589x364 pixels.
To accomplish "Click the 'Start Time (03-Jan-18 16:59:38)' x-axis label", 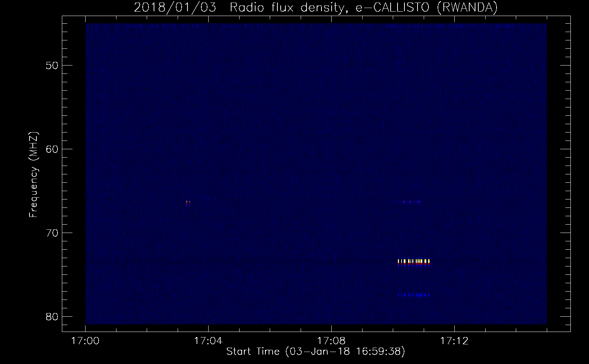I will coord(316,352).
